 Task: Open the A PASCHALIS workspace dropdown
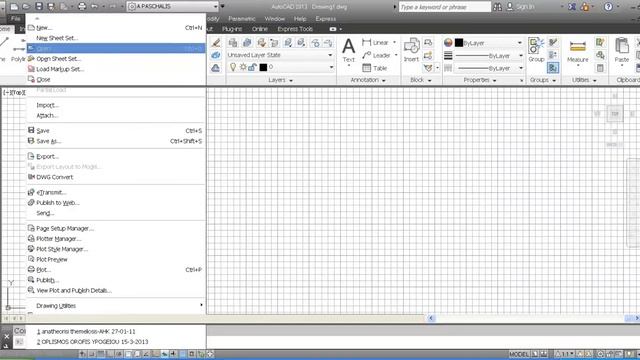click(x=173, y=6)
